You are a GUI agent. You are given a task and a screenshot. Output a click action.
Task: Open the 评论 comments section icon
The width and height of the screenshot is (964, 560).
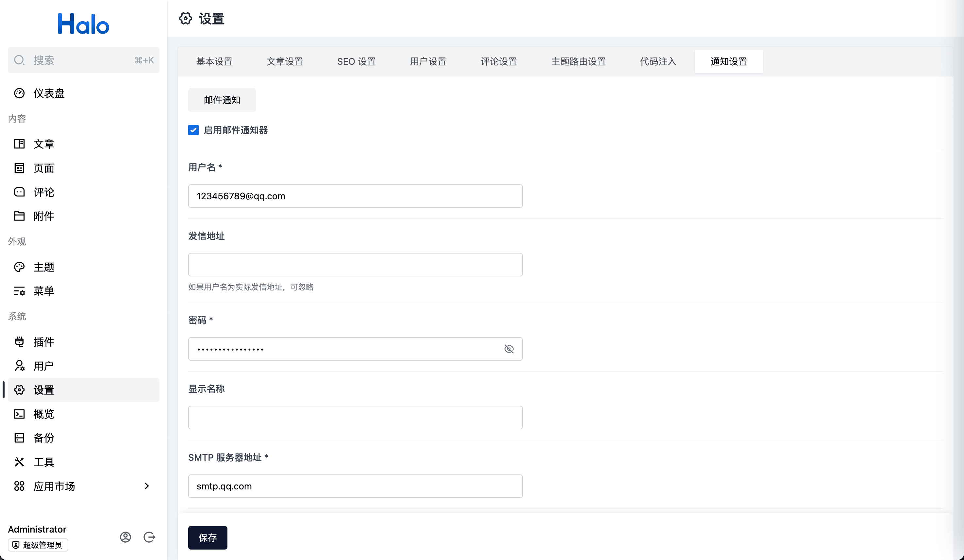coord(19,192)
